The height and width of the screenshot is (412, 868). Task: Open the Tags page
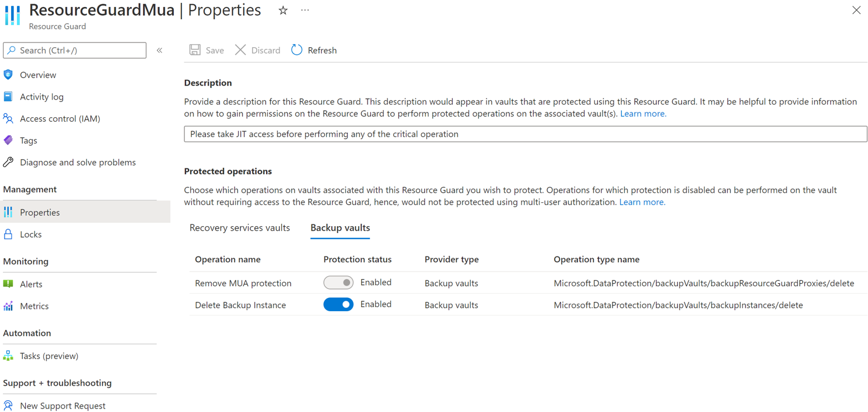tap(29, 140)
